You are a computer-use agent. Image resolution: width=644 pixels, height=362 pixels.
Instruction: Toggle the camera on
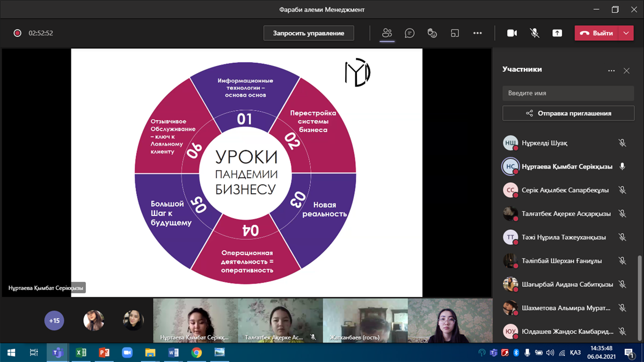coord(512,33)
